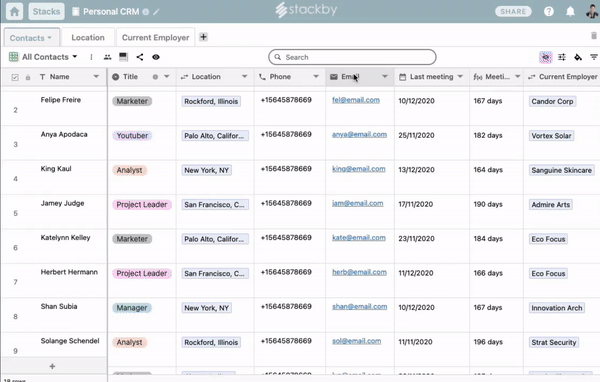The image size is (600, 382).
Task: Click Strat Security employer chip
Action: pyautogui.click(x=554, y=343)
